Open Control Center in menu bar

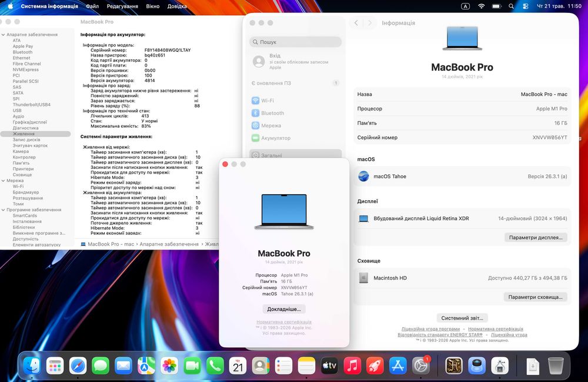tap(525, 6)
